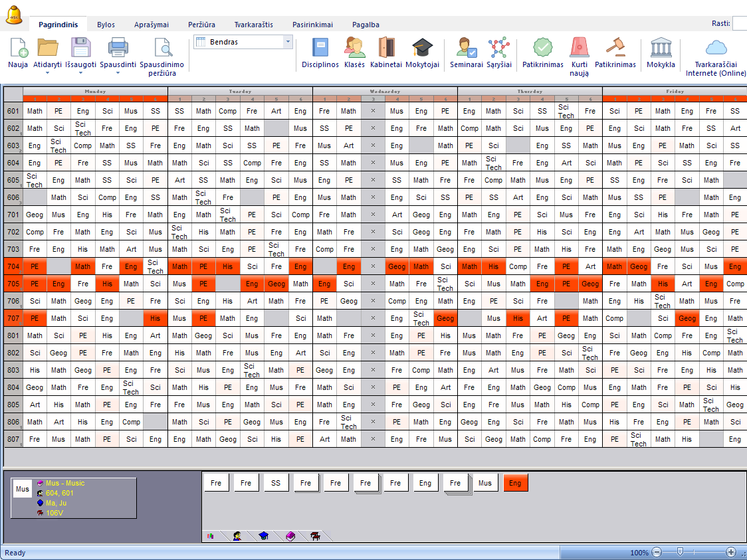Click the Sąryšiai relations icon

(x=498, y=48)
